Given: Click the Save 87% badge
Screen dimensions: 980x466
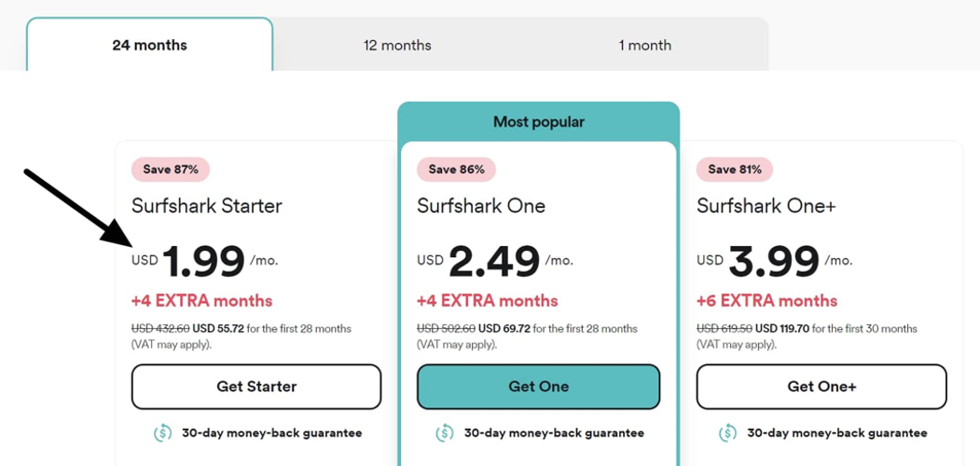Looking at the screenshot, I should tap(171, 170).
